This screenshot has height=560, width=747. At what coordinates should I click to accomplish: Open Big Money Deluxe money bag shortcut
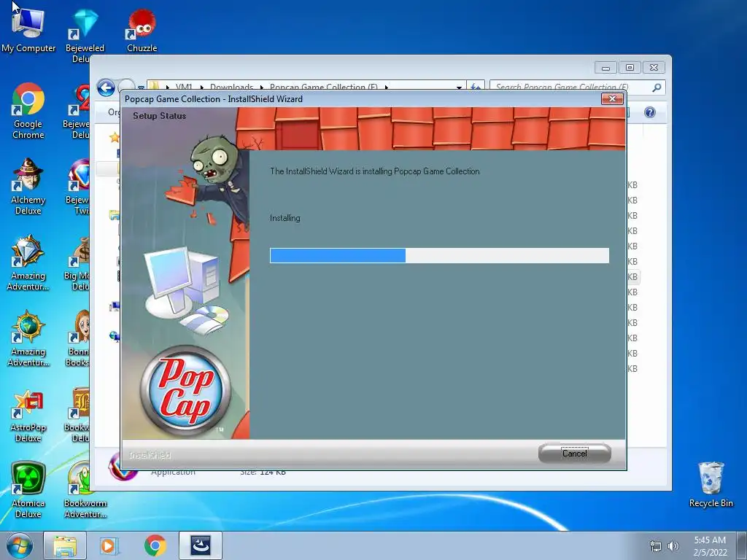pos(80,263)
